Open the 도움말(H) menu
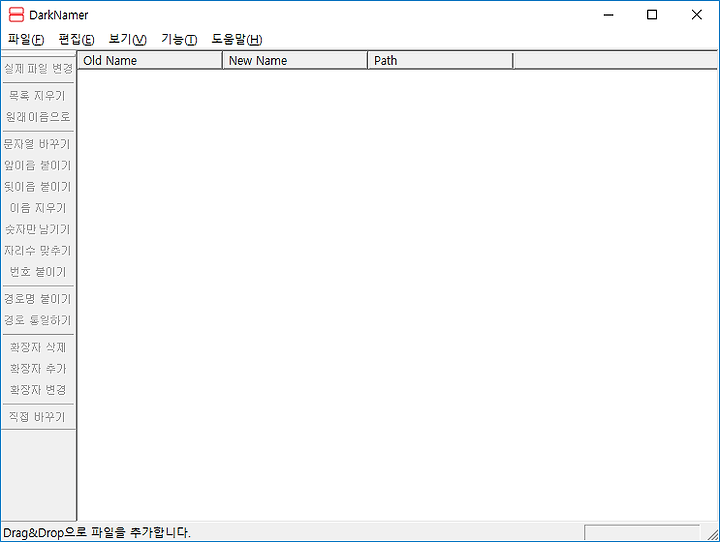This screenshot has width=720, height=542. 237,40
